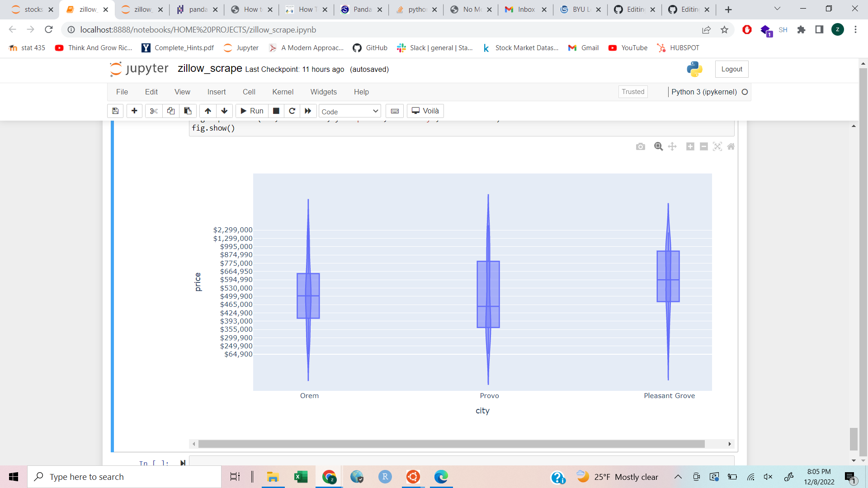Launch the Voilà preview button
Screen dimensions: 868x488
coord(425,111)
